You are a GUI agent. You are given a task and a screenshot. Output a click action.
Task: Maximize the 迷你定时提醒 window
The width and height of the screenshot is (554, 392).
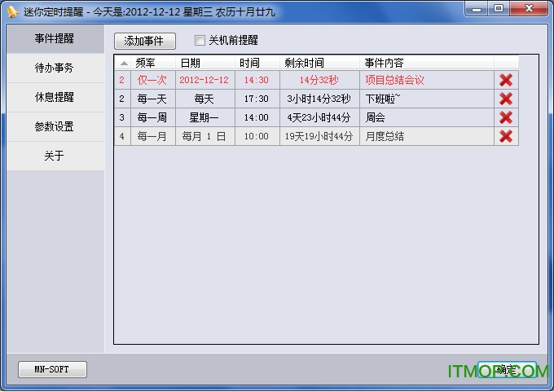tap(499, 9)
